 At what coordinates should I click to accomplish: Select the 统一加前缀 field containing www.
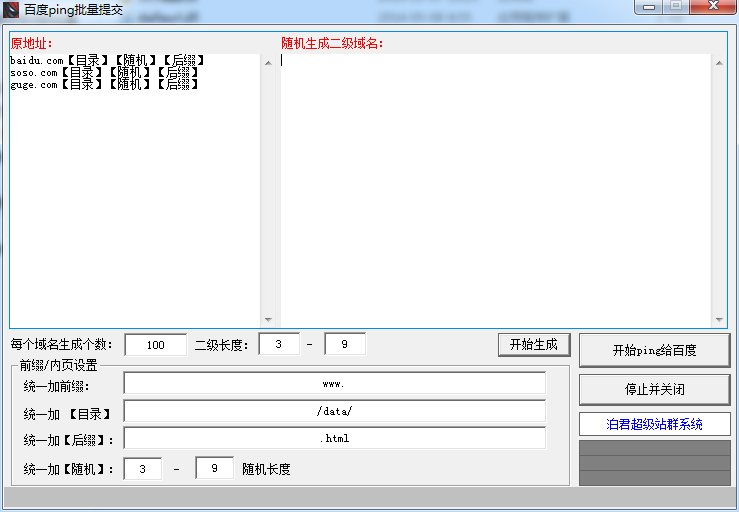click(x=335, y=383)
